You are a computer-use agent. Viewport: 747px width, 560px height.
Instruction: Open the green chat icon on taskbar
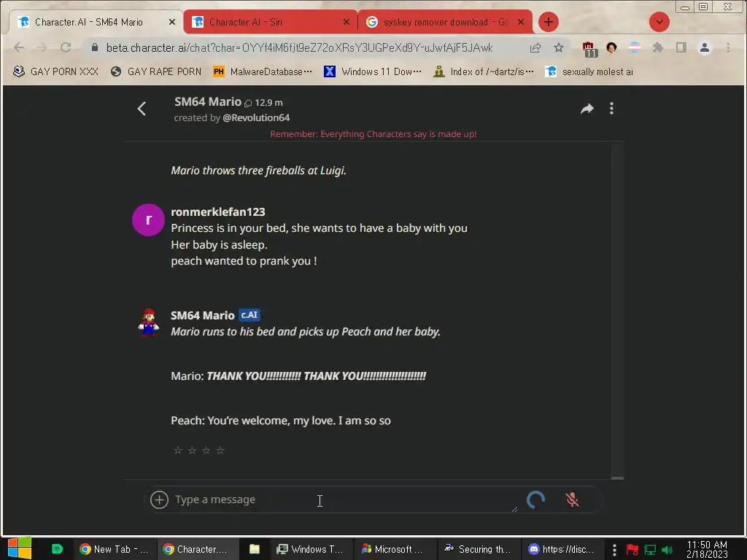click(x=57, y=549)
